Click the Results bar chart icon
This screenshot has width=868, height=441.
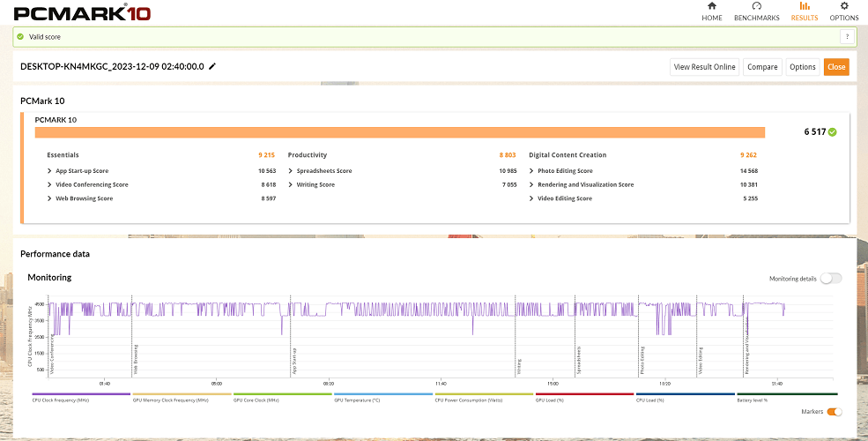tap(805, 6)
